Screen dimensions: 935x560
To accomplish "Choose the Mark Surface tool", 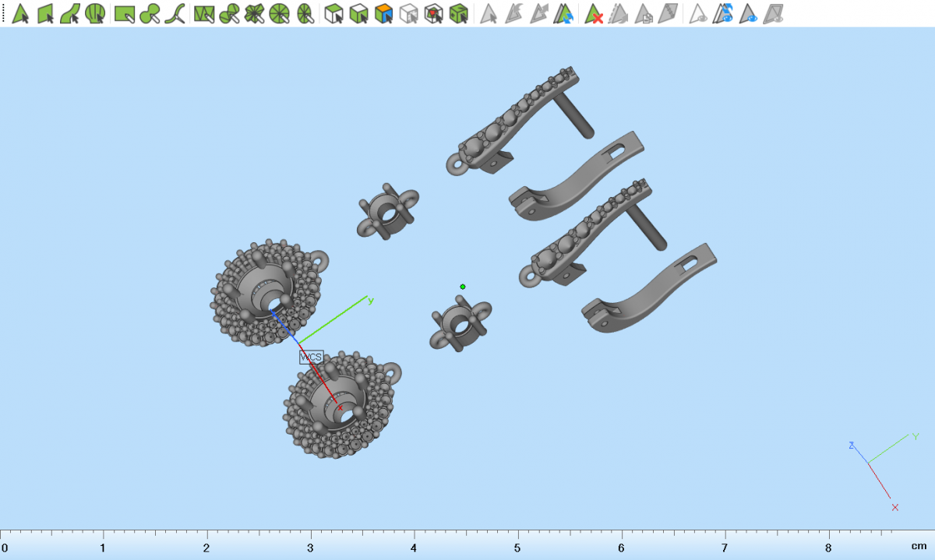I will (70, 13).
